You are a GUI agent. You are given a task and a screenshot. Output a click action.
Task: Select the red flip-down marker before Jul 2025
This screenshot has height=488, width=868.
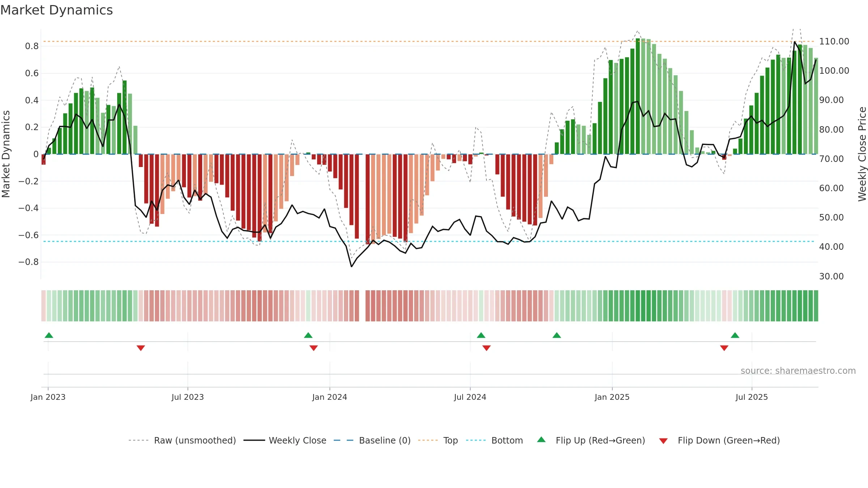click(x=724, y=348)
